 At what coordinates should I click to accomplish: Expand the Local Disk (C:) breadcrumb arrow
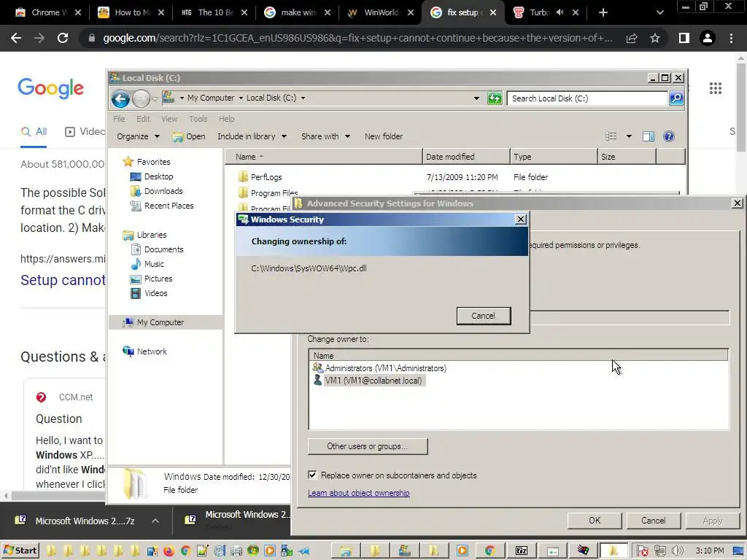[303, 98]
